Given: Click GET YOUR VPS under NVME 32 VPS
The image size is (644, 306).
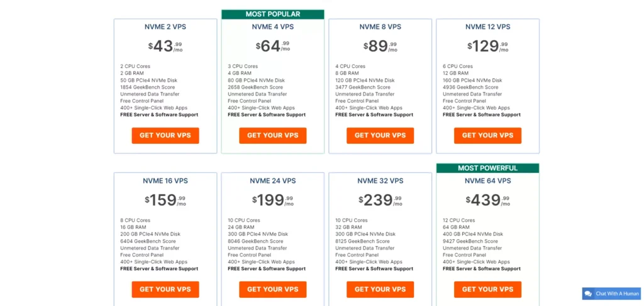Looking at the screenshot, I should [x=380, y=289].
